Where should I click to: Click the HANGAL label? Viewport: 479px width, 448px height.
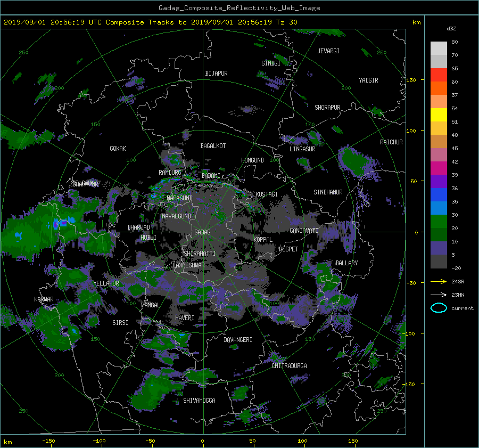click(151, 305)
